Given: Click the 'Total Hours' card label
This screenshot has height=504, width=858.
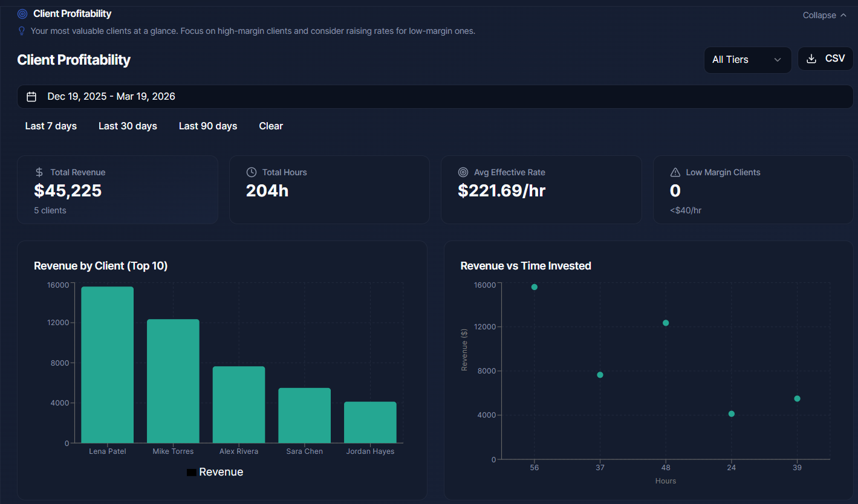Looking at the screenshot, I should pos(285,172).
